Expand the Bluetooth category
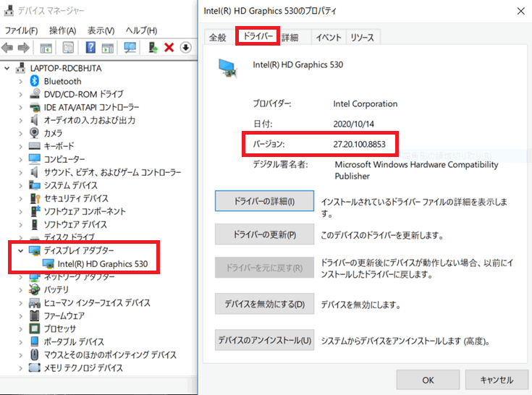Screen dimensions: 532x395 (x=20, y=81)
